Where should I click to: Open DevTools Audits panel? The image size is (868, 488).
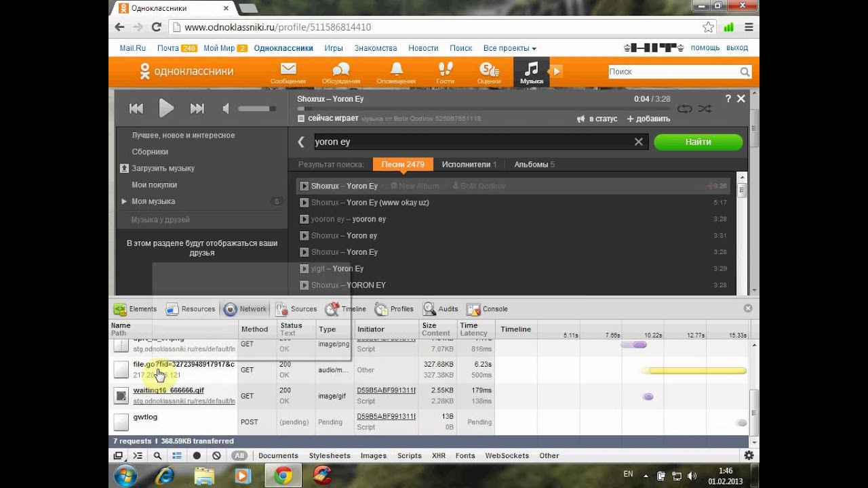441,309
